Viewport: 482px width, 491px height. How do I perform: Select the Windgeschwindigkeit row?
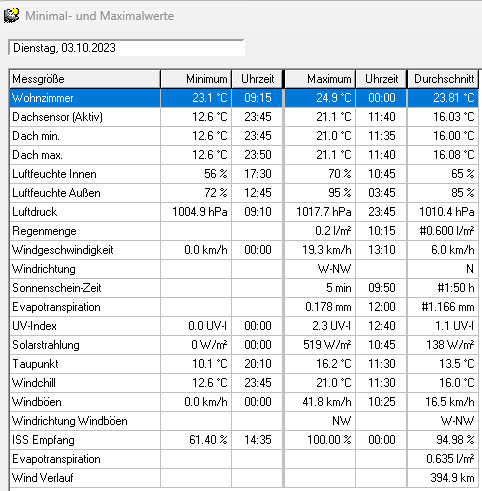(x=244, y=250)
